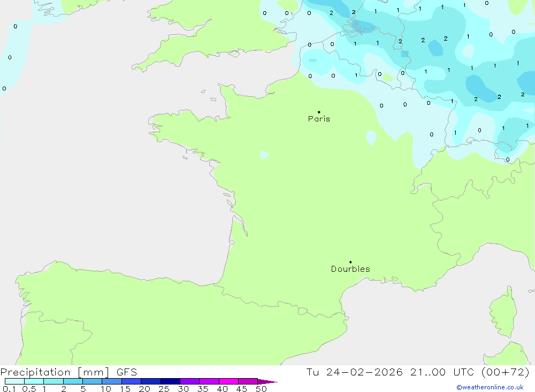Select the 10 mm blue legend swatch
535x392 pixels.
point(112,381)
